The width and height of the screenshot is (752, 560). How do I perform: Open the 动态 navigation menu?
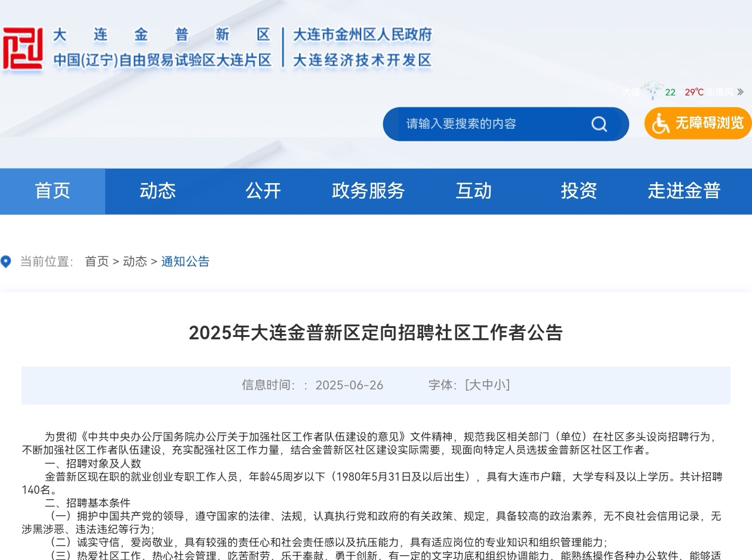[x=158, y=191]
